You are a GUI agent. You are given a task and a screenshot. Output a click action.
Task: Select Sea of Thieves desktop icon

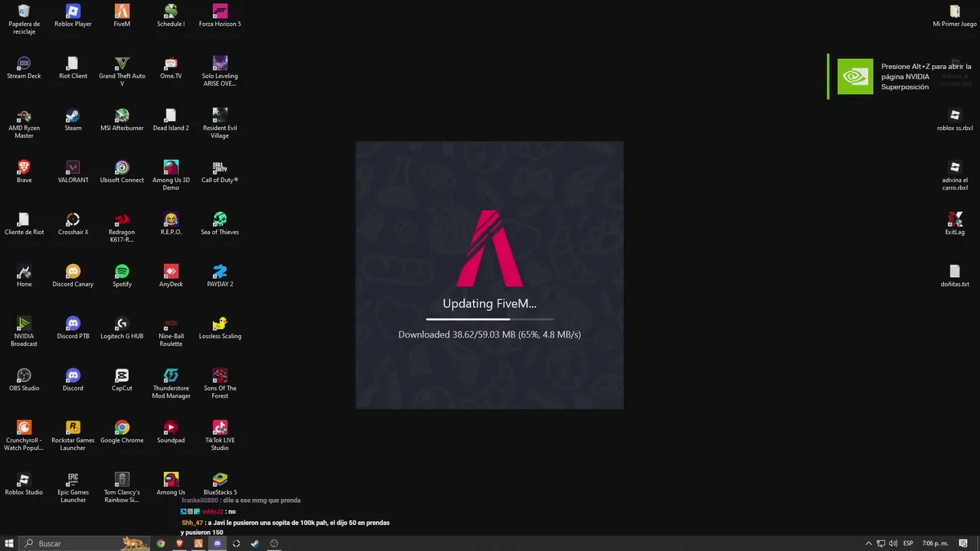(220, 223)
